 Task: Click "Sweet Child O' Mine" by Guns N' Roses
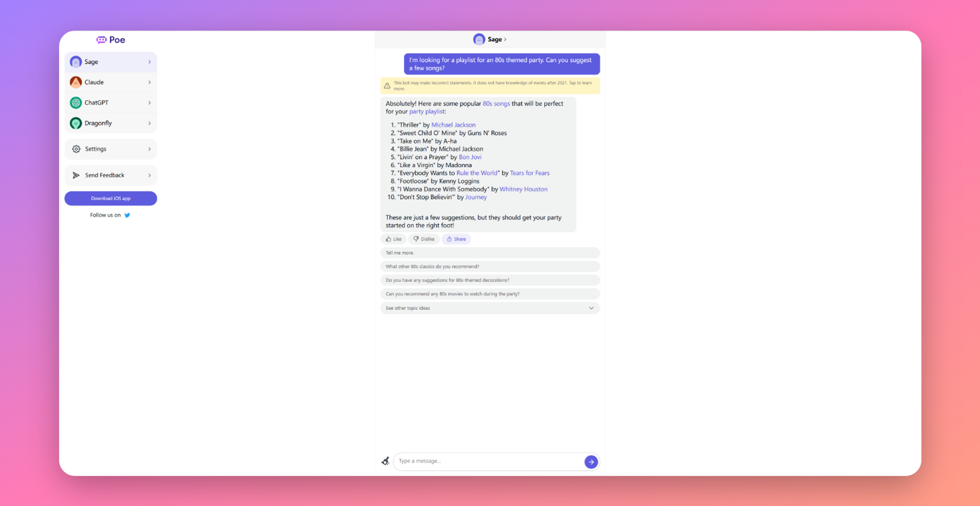click(452, 133)
